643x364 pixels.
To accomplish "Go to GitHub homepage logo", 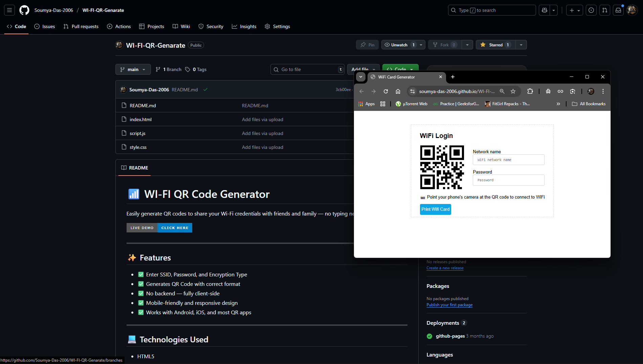I will (24, 10).
